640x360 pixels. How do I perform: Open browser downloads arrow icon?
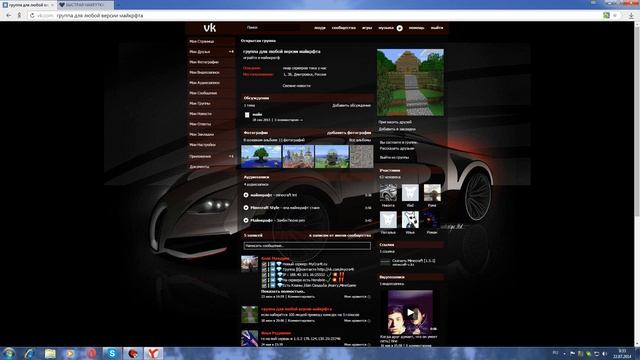[631, 16]
